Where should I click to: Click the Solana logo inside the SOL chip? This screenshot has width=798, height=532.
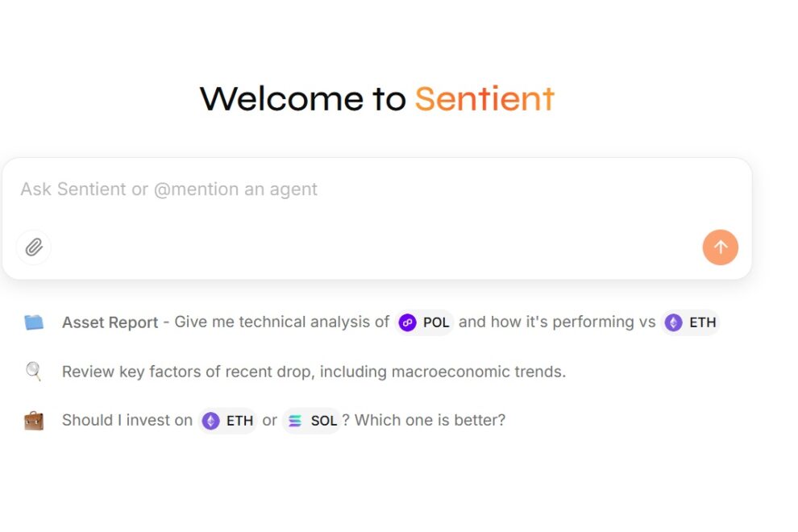coord(293,420)
